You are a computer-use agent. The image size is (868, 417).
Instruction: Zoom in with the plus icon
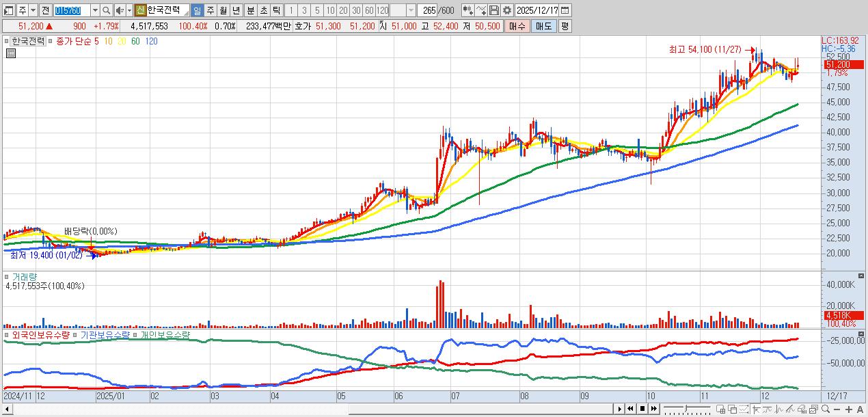(849, 409)
